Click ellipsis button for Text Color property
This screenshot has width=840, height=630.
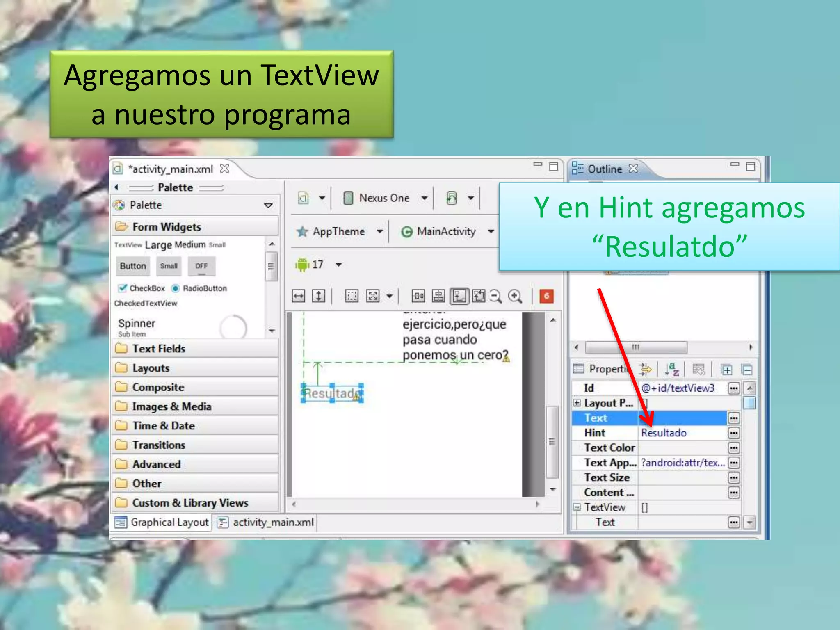(x=734, y=448)
